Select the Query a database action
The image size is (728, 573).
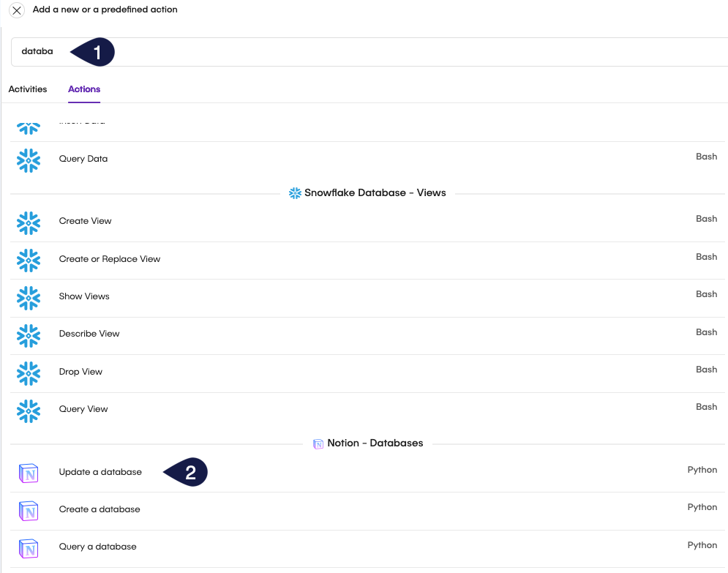(97, 547)
